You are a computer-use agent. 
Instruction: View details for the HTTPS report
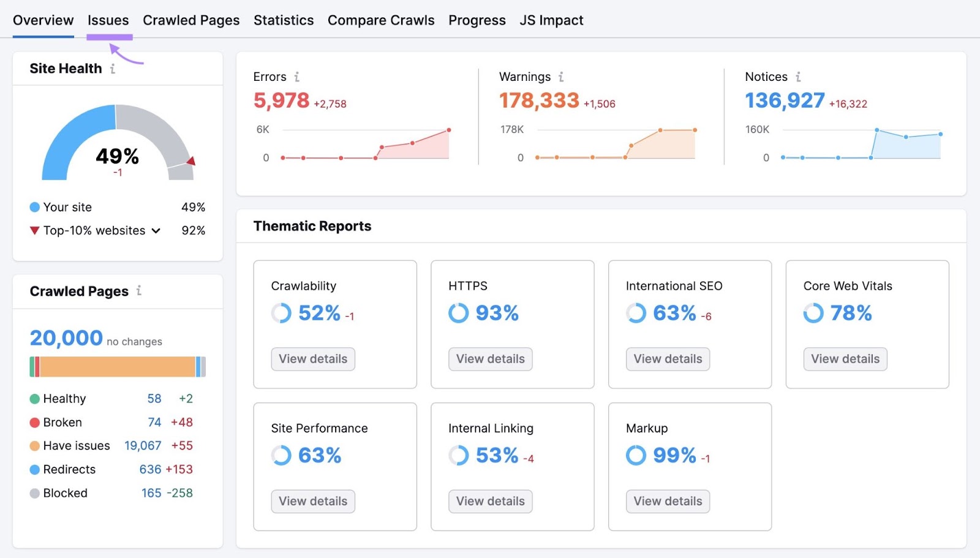[x=490, y=359]
